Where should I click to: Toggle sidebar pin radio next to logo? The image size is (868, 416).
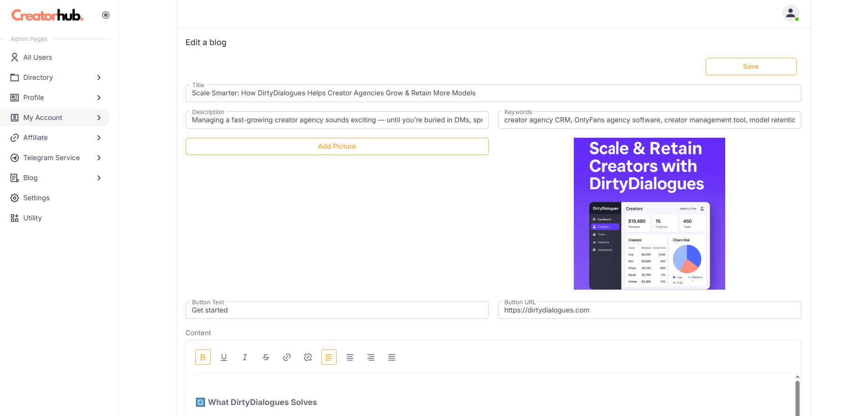[106, 15]
